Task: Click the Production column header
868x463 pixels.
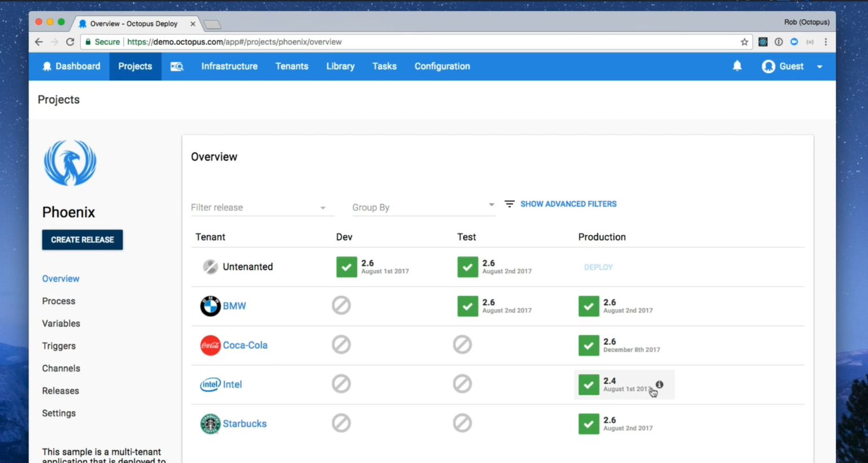Action: (x=602, y=237)
